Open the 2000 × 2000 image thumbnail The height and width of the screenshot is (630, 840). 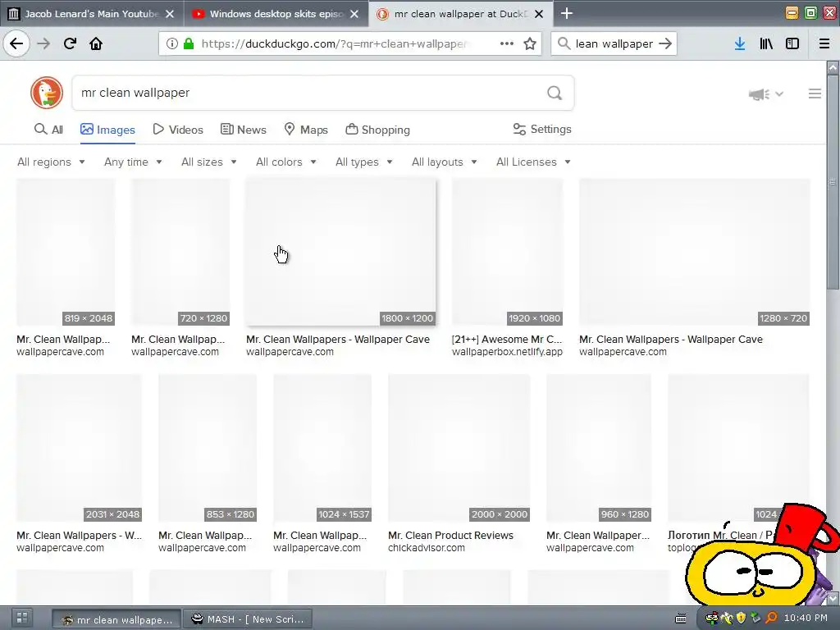click(459, 448)
